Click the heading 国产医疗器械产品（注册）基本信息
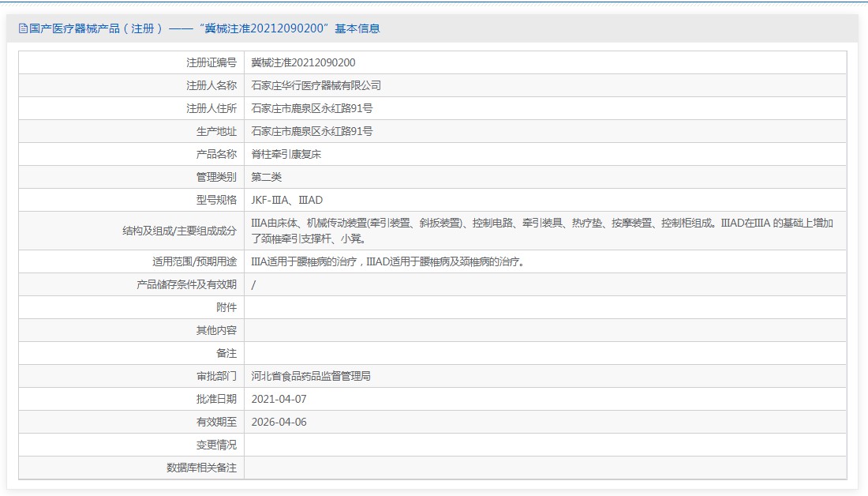 pos(204,28)
